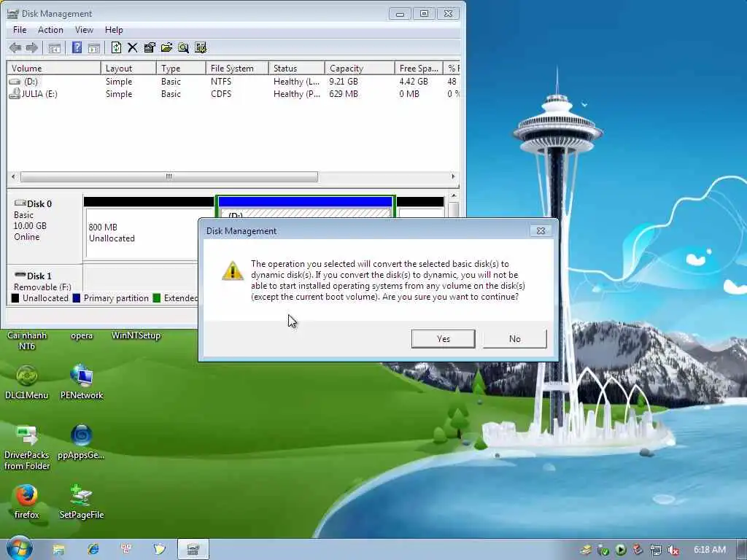The height and width of the screenshot is (560, 747).
Task: Click the Unallocated black legend swatch
Action: pyautogui.click(x=15, y=298)
